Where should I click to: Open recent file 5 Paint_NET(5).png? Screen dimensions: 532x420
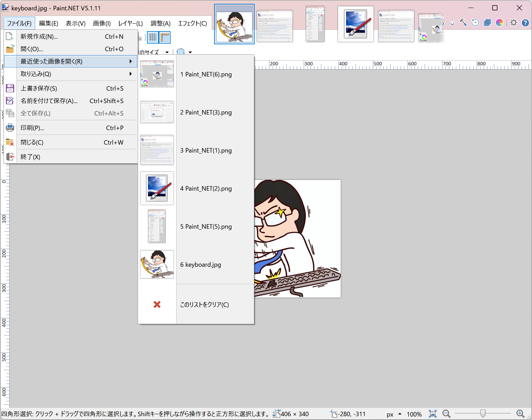196,227
